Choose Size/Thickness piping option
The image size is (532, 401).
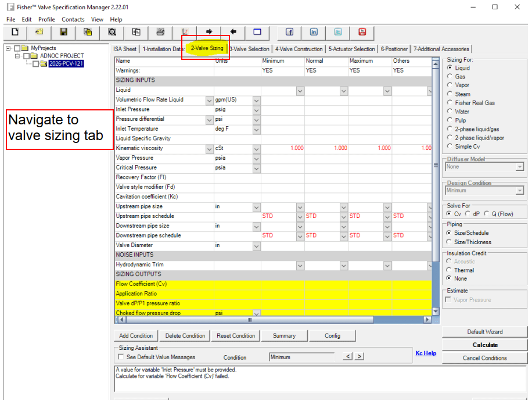(449, 242)
